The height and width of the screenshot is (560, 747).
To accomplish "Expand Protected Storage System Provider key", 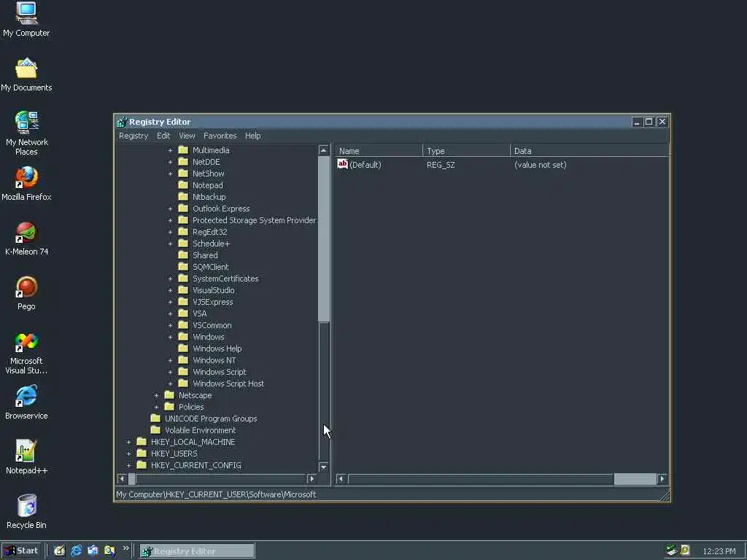I will click(x=170, y=220).
